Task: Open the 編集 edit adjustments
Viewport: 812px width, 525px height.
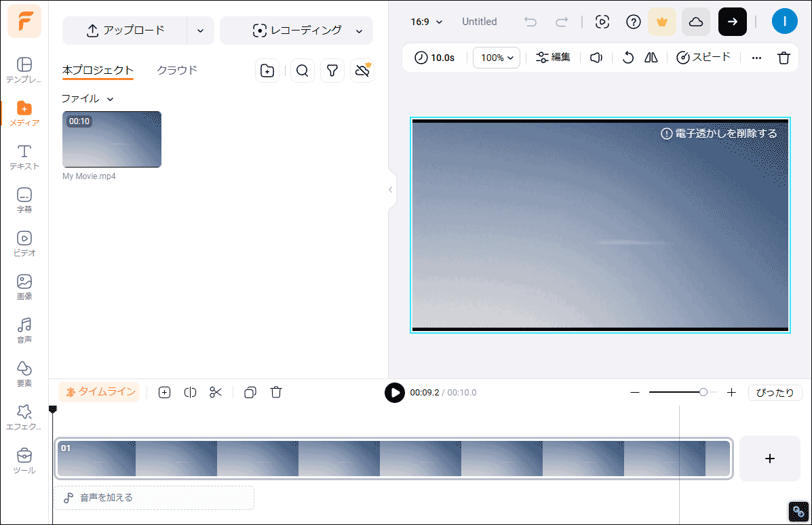Action: (553, 58)
